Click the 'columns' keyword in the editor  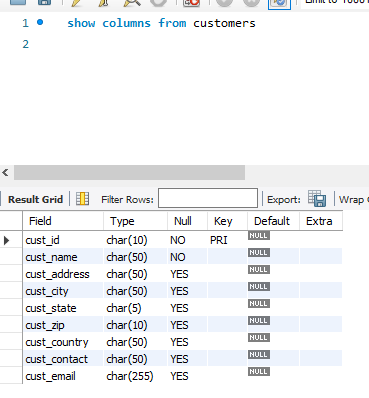(x=126, y=23)
